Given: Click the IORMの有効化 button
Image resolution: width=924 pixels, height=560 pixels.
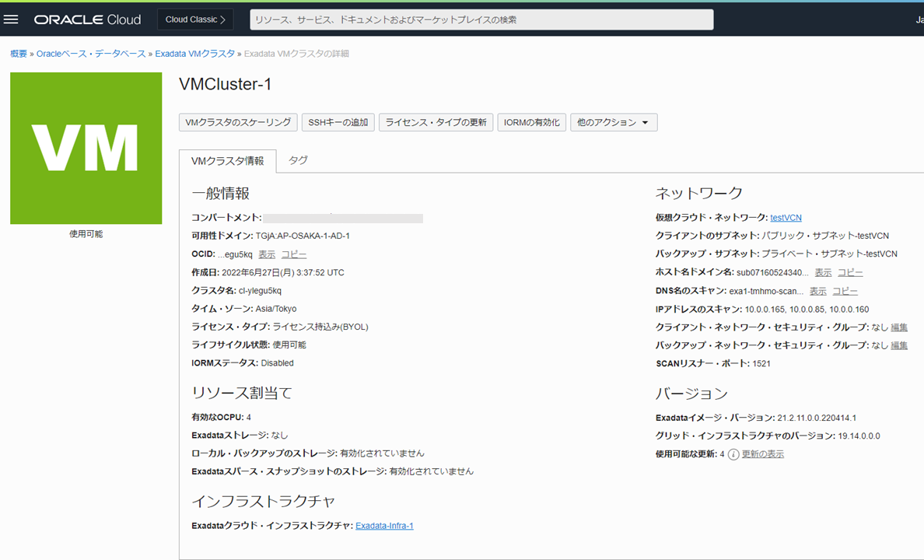Looking at the screenshot, I should pos(531,123).
